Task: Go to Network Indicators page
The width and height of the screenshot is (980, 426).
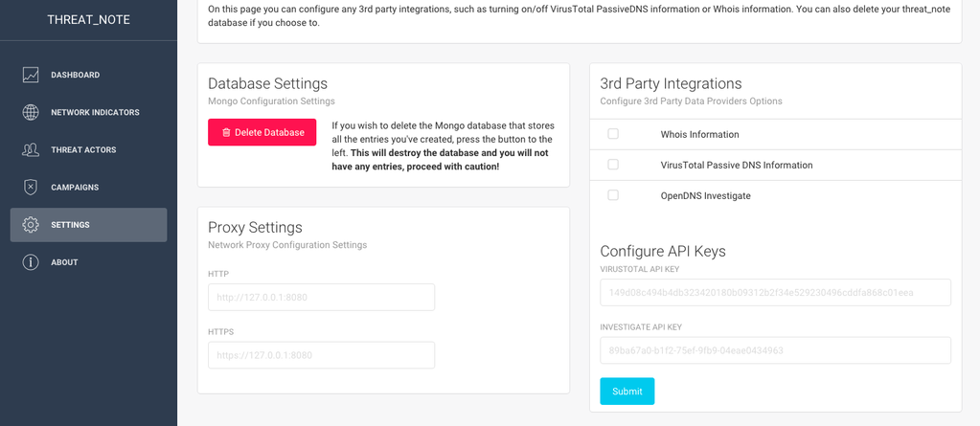Action: tap(95, 112)
